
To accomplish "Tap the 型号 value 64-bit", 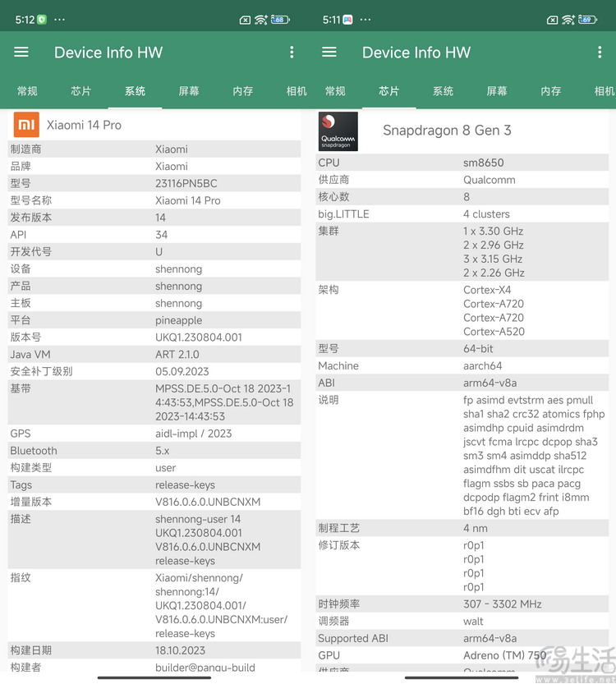I will tap(478, 348).
